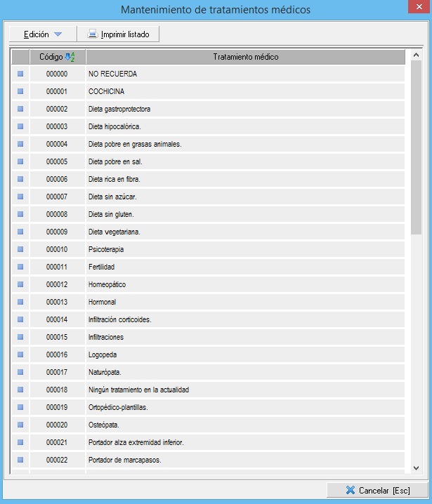Click code cell 000010
Viewport: 432px width, 504px height.
coord(58,249)
